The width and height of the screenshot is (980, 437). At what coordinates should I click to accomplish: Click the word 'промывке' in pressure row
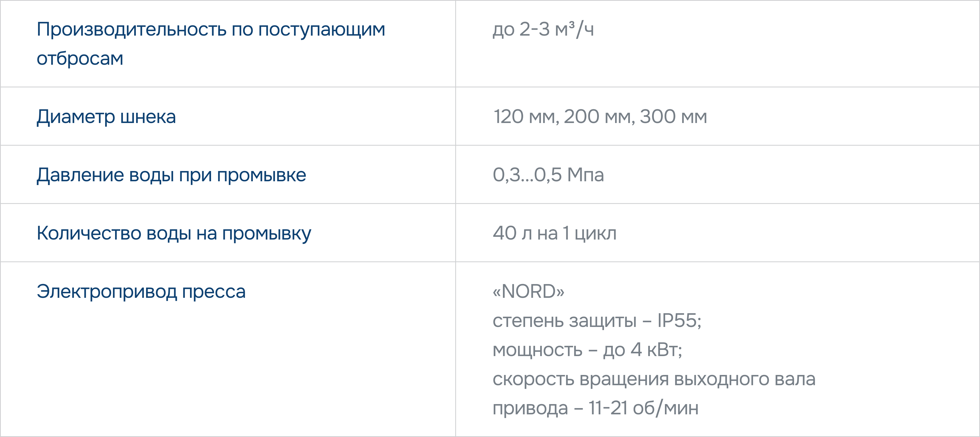pyautogui.click(x=262, y=175)
